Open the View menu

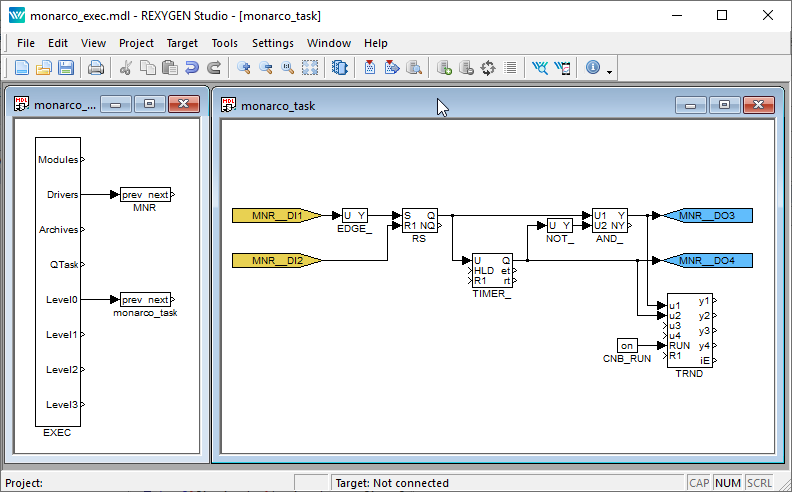[x=93, y=43]
